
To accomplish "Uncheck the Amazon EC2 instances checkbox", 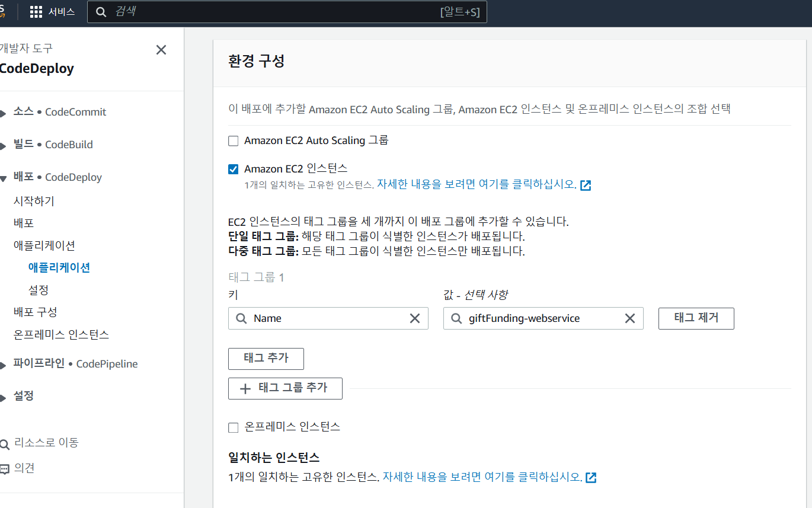I will [x=234, y=170].
